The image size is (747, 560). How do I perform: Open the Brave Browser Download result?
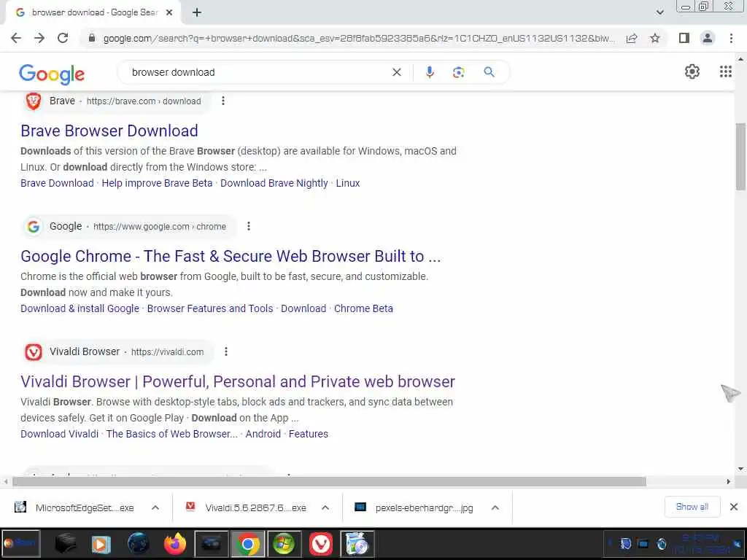pos(109,131)
